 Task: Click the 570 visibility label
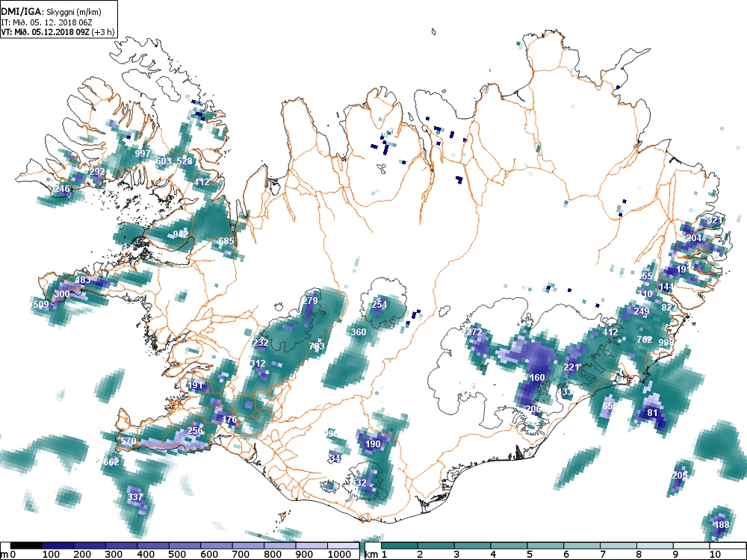pyautogui.click(x=128, y=441)
